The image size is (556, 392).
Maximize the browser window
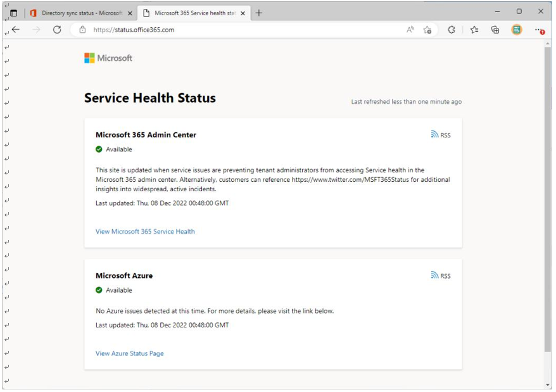pyautogui.click(x=519, y=11)
